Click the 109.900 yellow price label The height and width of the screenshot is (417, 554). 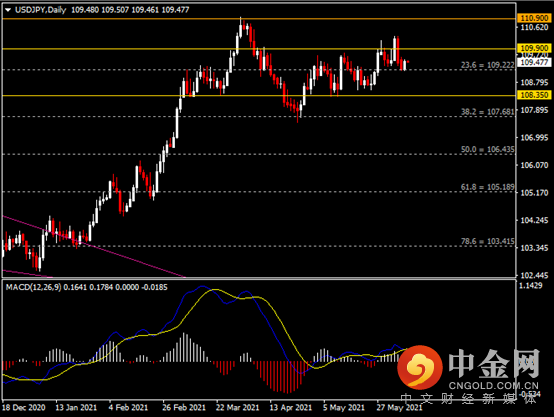pyautogui.click(x=534, y=48)
